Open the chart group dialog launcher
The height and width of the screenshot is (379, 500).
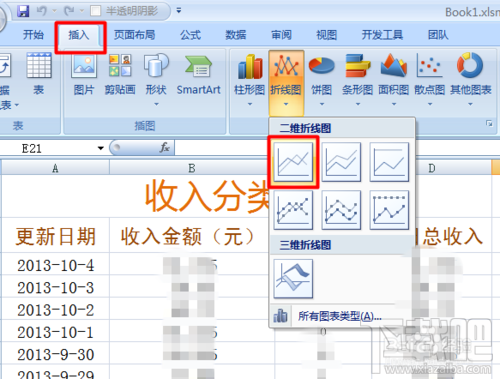point(489,124)
